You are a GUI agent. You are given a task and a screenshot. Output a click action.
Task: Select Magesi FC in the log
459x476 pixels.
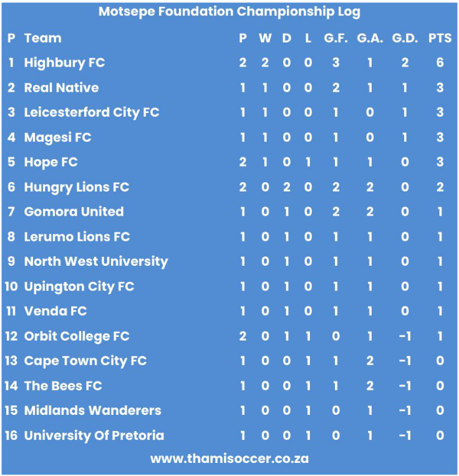tap(57, 137)
